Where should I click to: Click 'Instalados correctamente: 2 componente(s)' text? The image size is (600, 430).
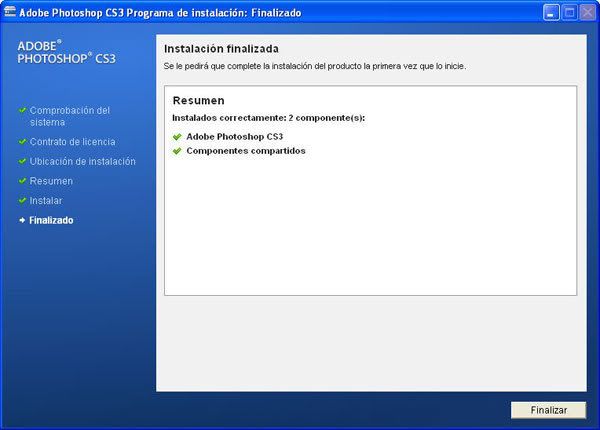tap(269, 118)
